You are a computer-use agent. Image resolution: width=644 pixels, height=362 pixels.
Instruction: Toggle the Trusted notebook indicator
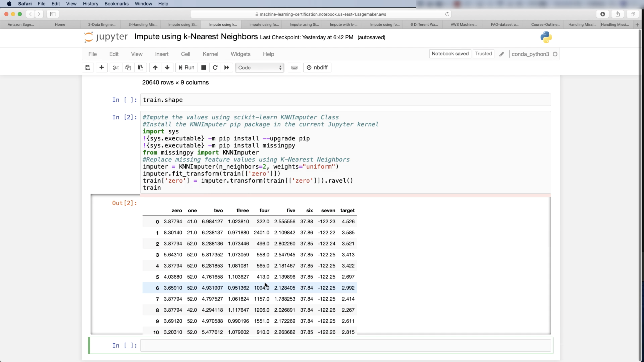pyautogui.click(x=483, y=54)
